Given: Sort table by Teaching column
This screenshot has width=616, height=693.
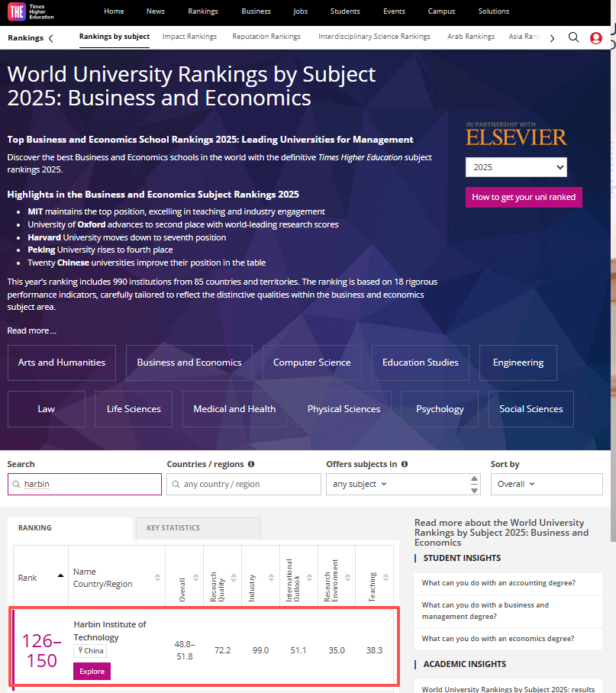Looking at the screenshot, I should tap(384, 578).
